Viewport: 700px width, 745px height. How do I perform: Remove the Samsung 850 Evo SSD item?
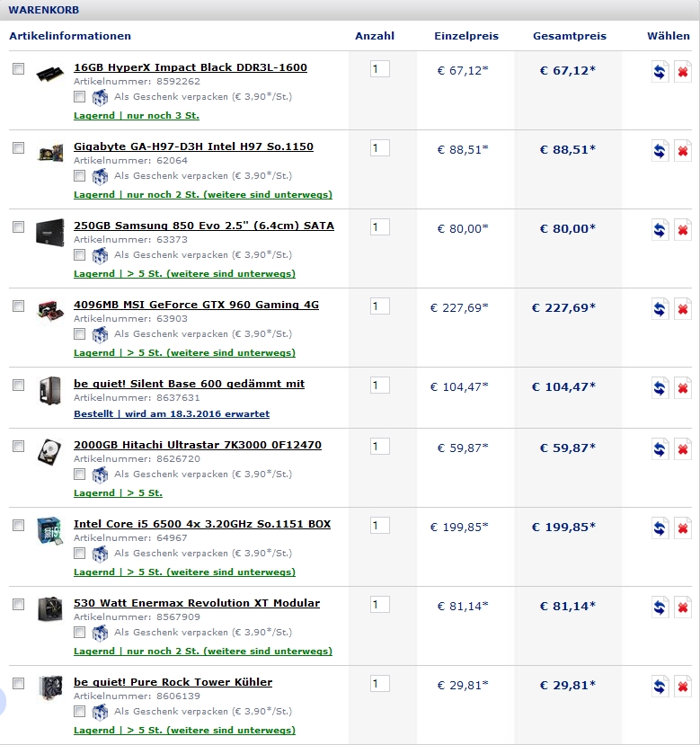pyautogui.click(x=683, y=231)
